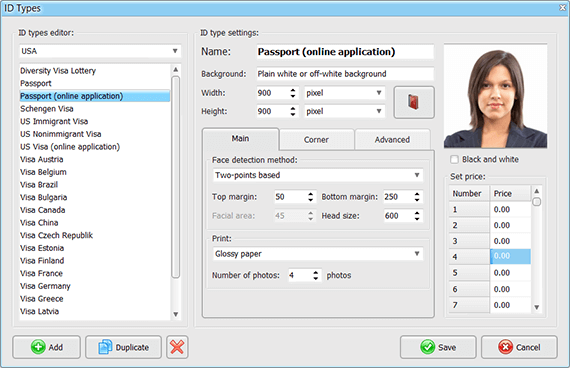Image resolution: width=570 pixels, height=368 pixels.
Task: Save the ID type settings
Action: pos(438,347)
